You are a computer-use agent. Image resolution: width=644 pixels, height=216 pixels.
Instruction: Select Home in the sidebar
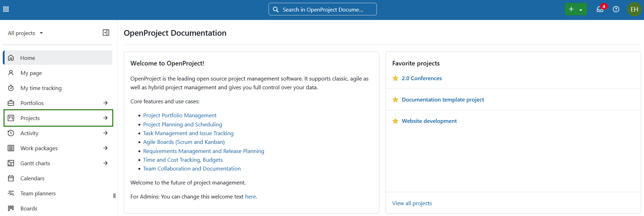click(x=58, y=58)
